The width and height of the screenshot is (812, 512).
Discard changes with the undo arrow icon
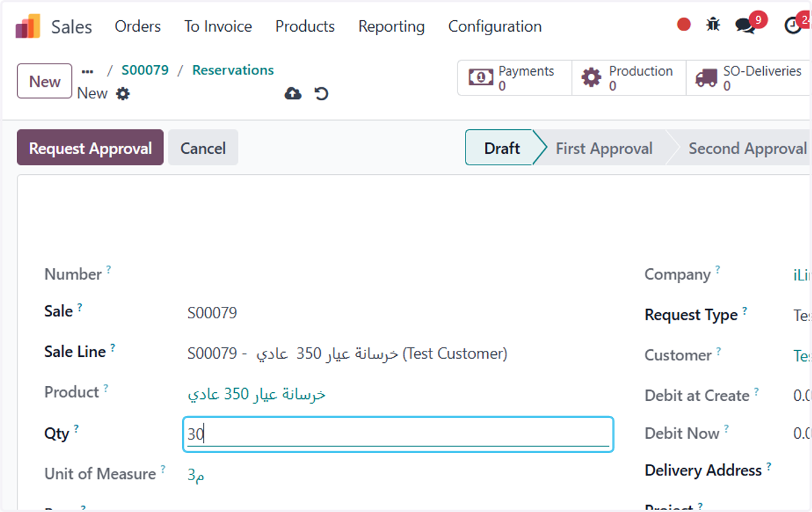pyautogui.click(x=321, y=93)
